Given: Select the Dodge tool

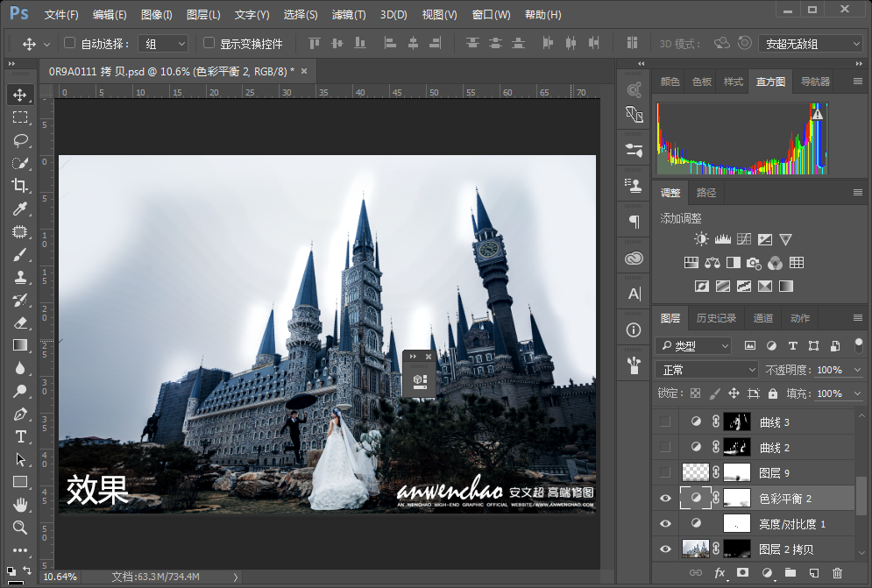Looking at the screenshot, I should click(20, 391).
